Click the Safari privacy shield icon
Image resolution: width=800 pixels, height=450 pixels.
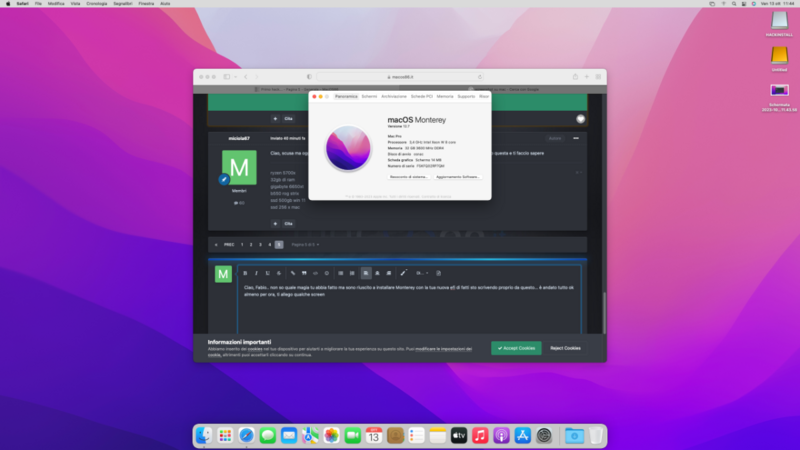(x=309, y=77)
